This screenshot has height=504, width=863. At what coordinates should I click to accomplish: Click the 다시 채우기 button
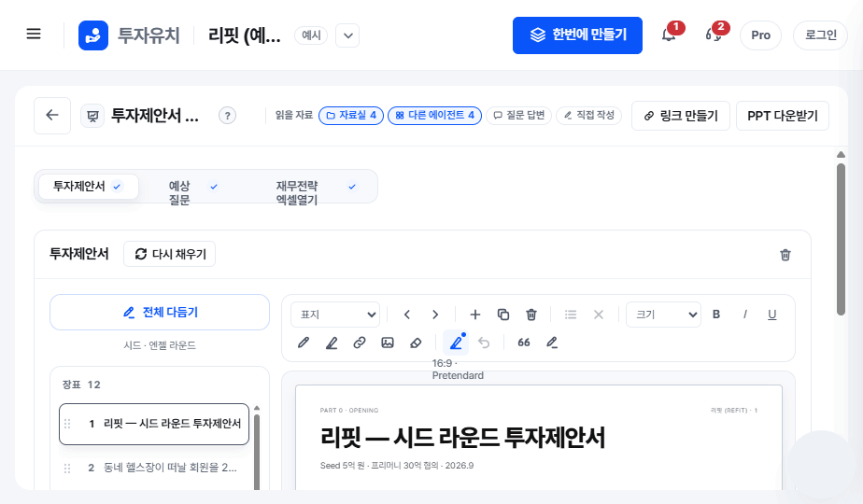coord(170,254)
